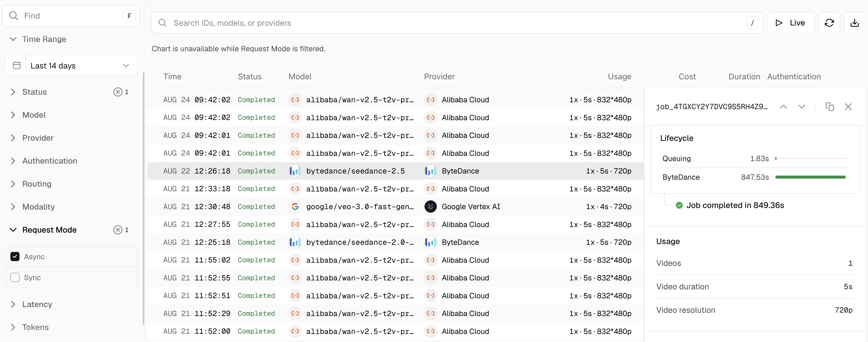Clear the Status filter
The image size is (868, 342).
tap(118, 92)
